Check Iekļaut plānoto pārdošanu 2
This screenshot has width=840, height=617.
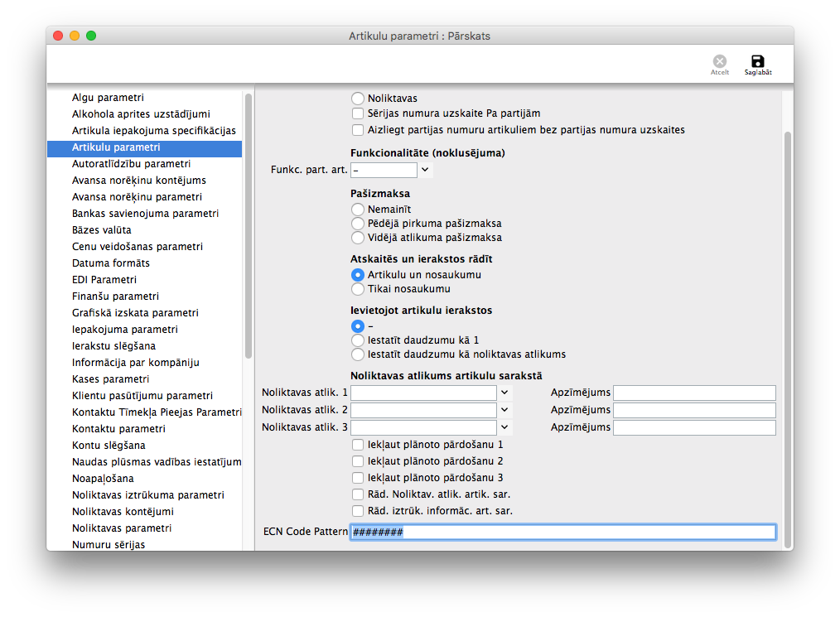click(358, 461)
